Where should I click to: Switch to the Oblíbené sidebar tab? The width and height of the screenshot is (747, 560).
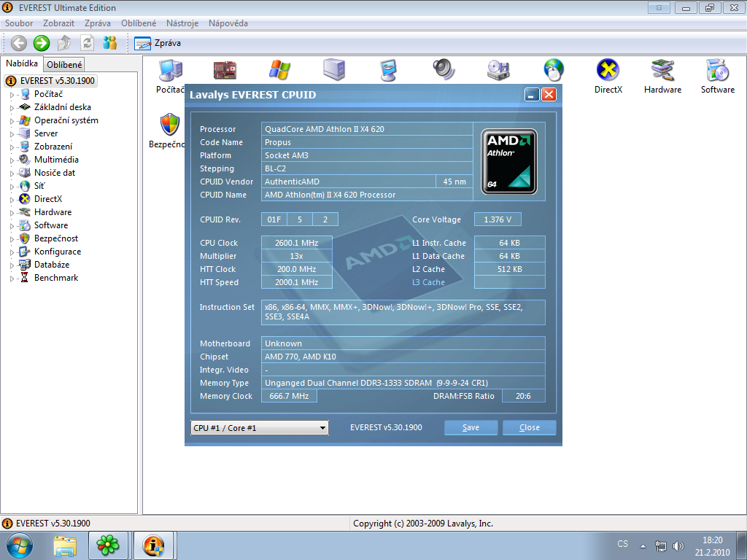point(64,65)
